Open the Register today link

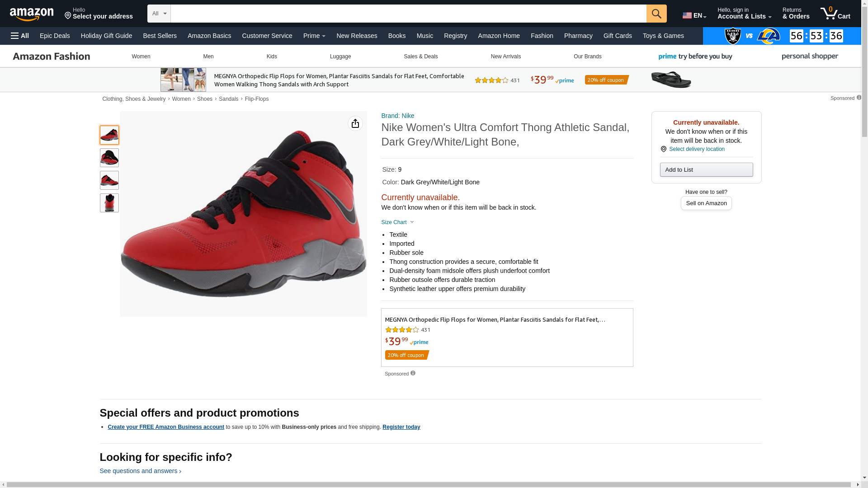tap(401, 427)
